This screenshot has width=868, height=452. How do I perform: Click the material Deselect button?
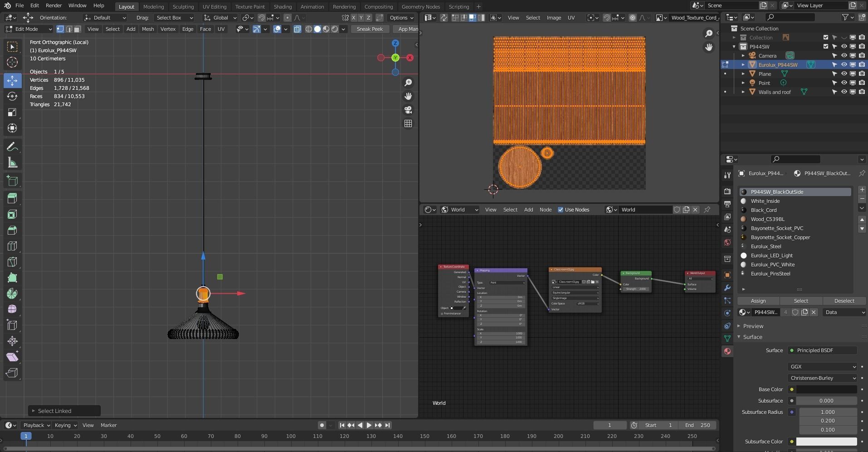(x=844, y=301)
